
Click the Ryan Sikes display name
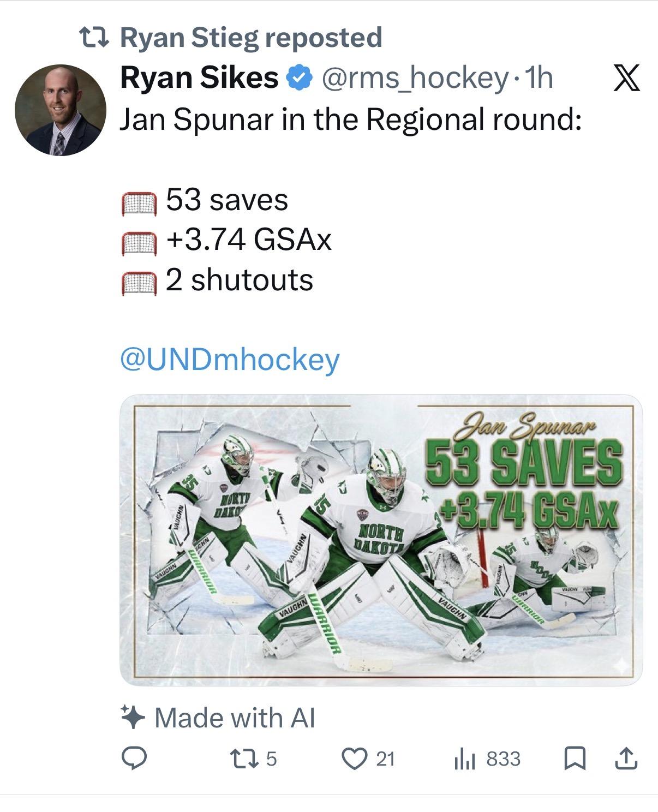199,78
